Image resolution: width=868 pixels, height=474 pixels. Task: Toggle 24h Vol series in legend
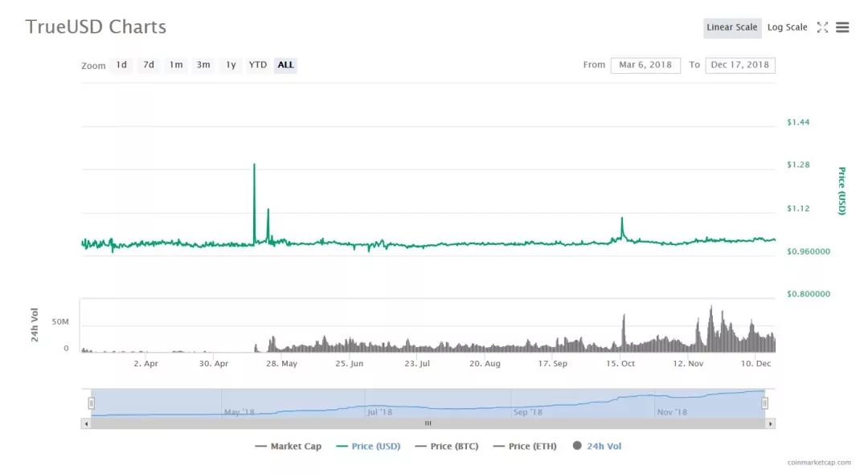(596, 447)
